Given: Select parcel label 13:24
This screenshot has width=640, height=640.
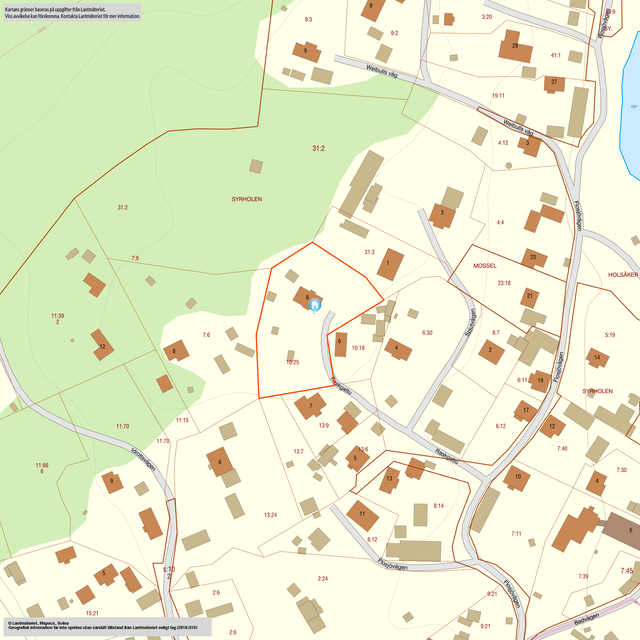Looking at the screenshot, I should [270, 514].
